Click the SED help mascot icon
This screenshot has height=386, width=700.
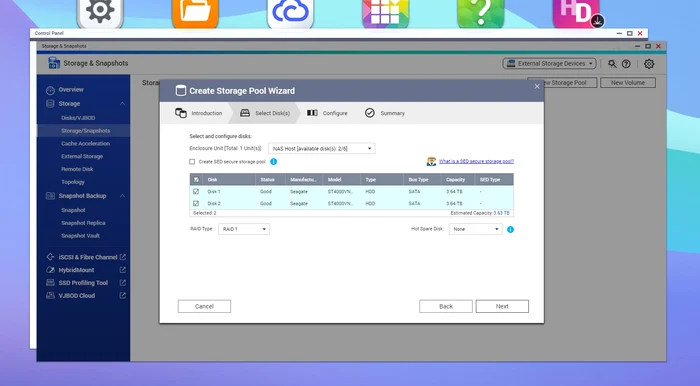(431, 162)
